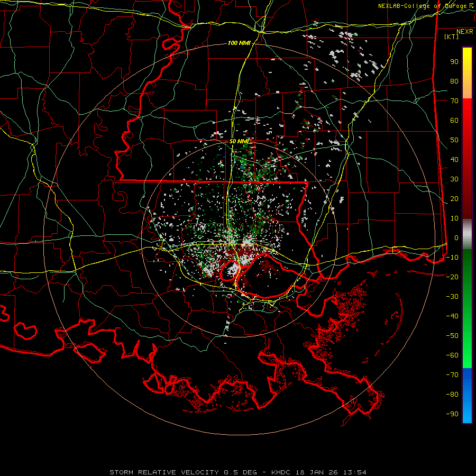Viewport: 476px width, 476px height.
Task: Click the 80 value on velocity scale
Action: point(454,81)
